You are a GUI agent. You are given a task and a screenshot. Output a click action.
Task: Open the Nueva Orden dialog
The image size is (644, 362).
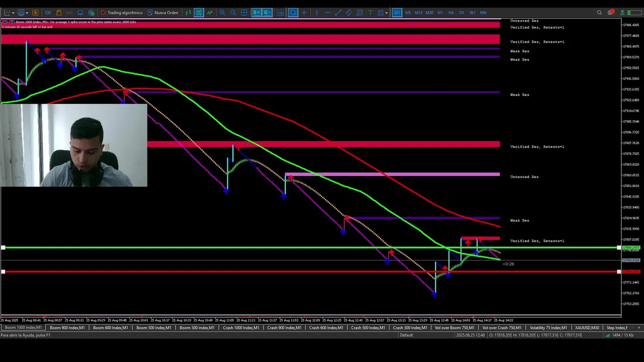tap(163, 13)
